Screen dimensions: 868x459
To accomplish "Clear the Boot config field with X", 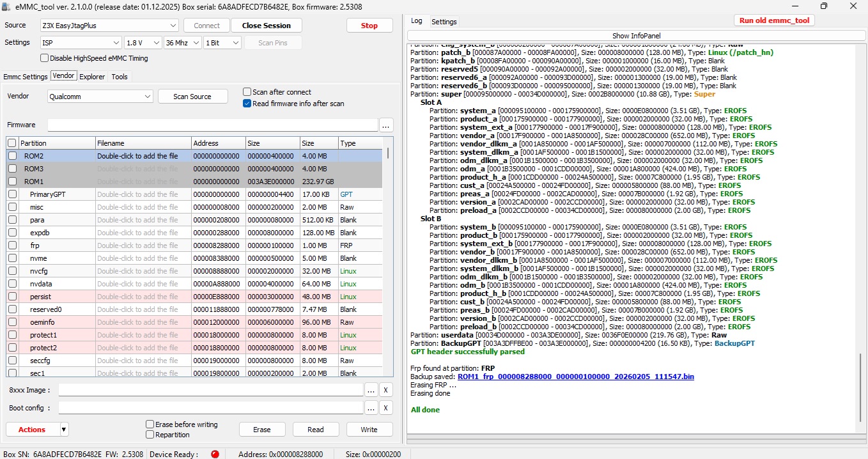I will coord(386,408).
